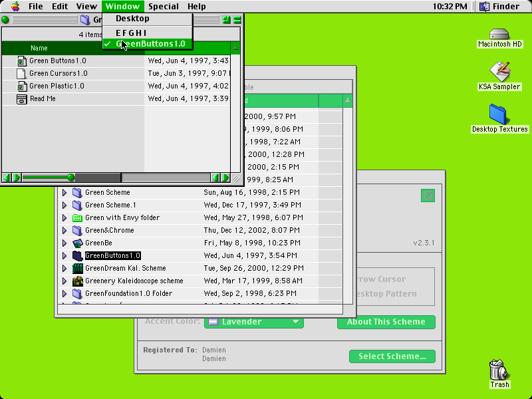
Task: Click the GreenFoundation1.0 Folder icon
Action: (77, 293)
